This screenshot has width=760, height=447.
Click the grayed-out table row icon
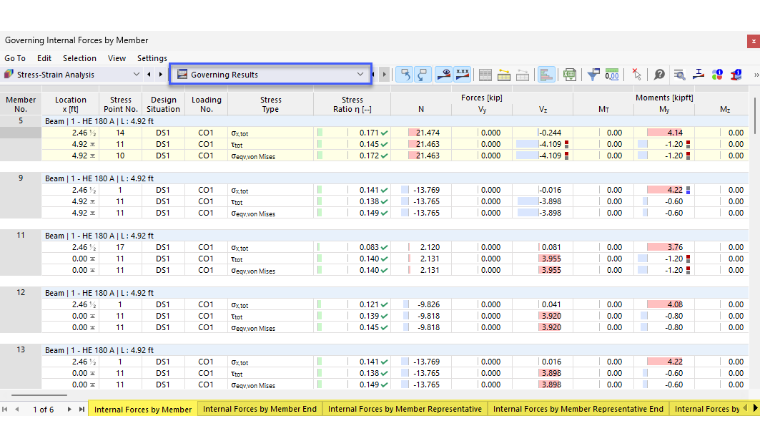tap(522, 75)
